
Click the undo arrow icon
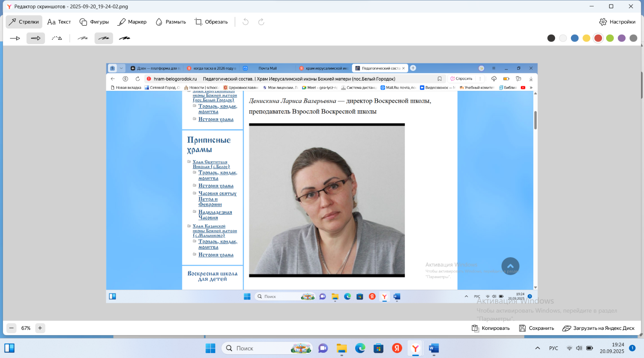(x=246, y=22)
